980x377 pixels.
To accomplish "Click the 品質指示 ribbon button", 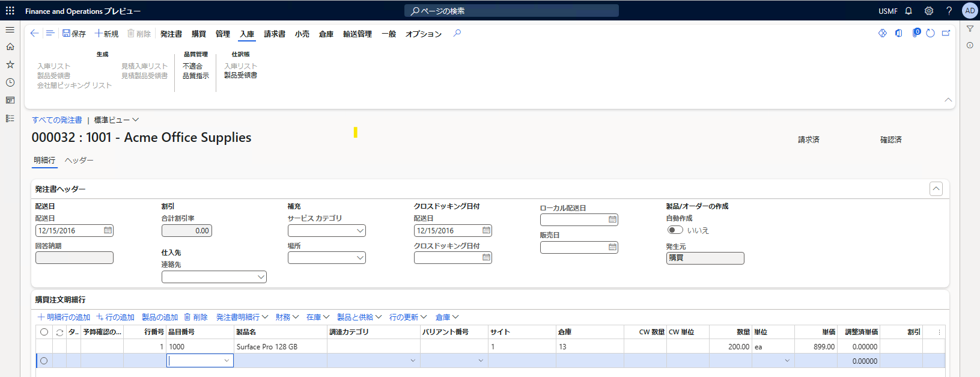I will pos(196,76).
